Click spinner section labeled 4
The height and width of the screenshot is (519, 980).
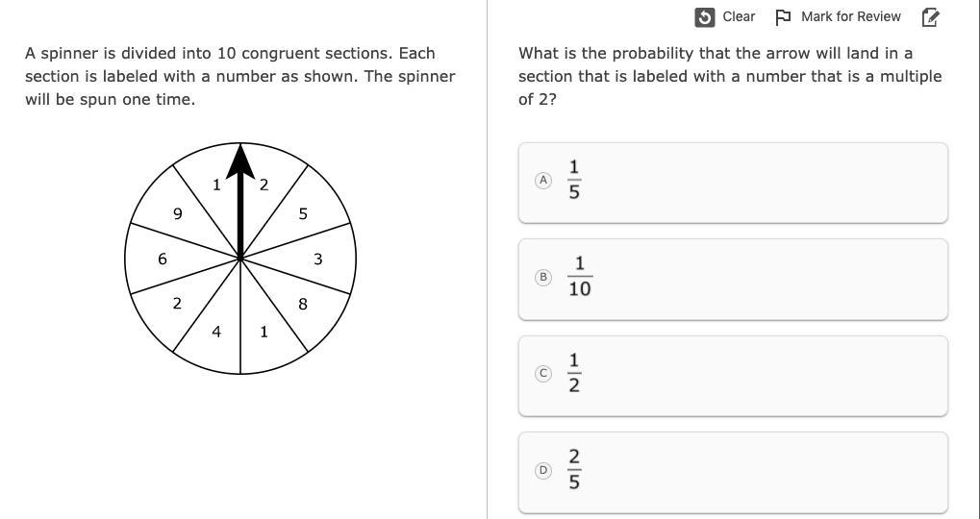216,332
